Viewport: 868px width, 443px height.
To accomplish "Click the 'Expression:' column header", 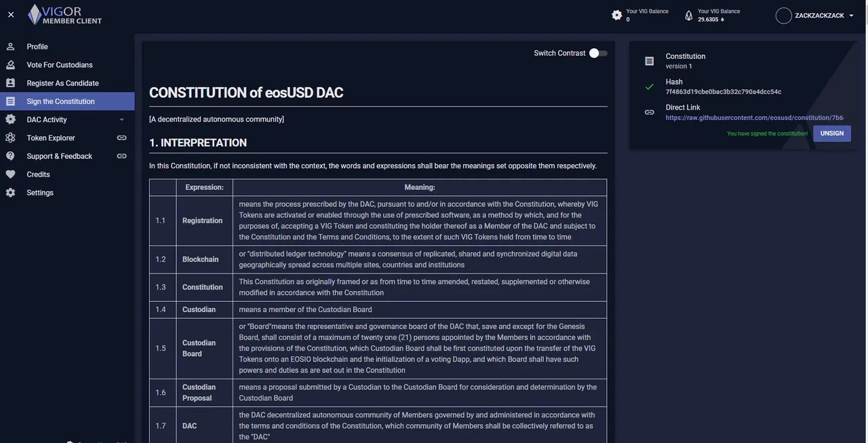I will pyautogui.click(x=204, y=187).
